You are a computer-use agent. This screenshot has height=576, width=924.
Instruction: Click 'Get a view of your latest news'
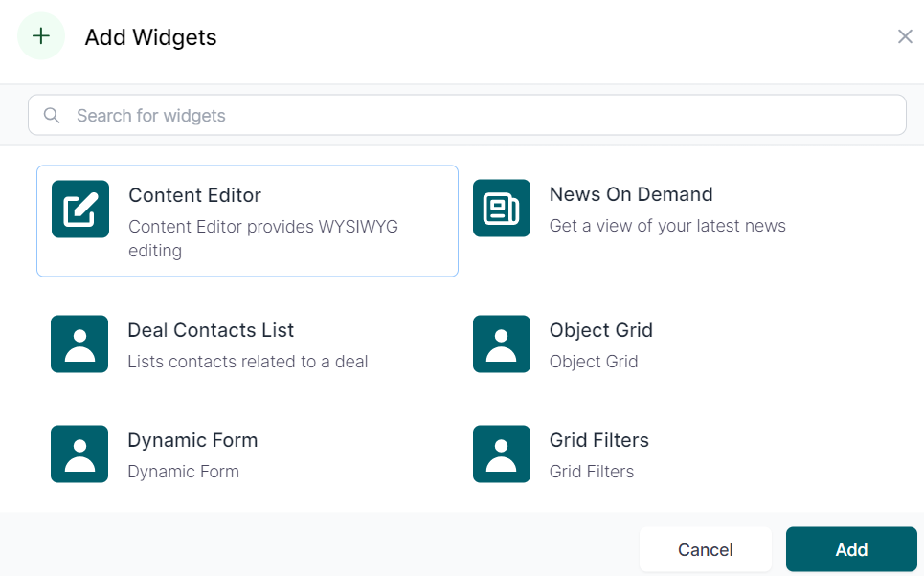click(x=667, y=226)
